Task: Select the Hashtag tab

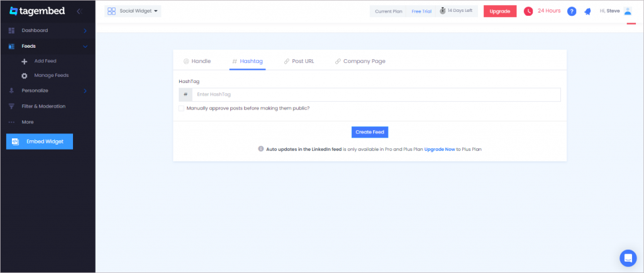Action: (248, 61)
